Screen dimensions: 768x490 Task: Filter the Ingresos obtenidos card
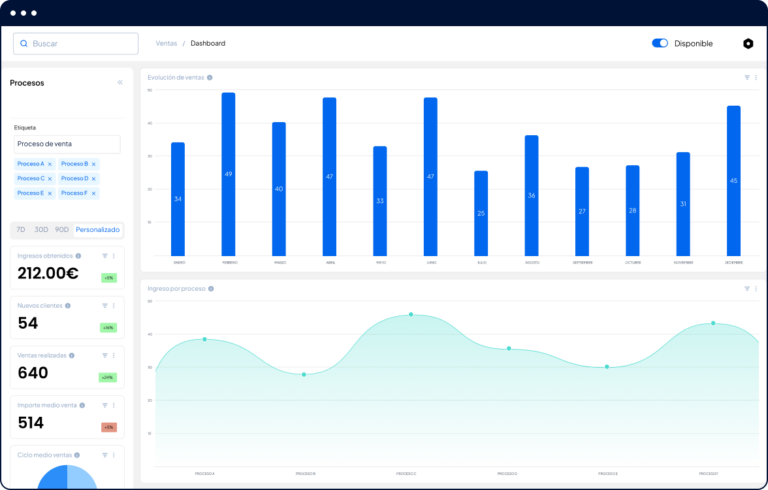point(105,256)
